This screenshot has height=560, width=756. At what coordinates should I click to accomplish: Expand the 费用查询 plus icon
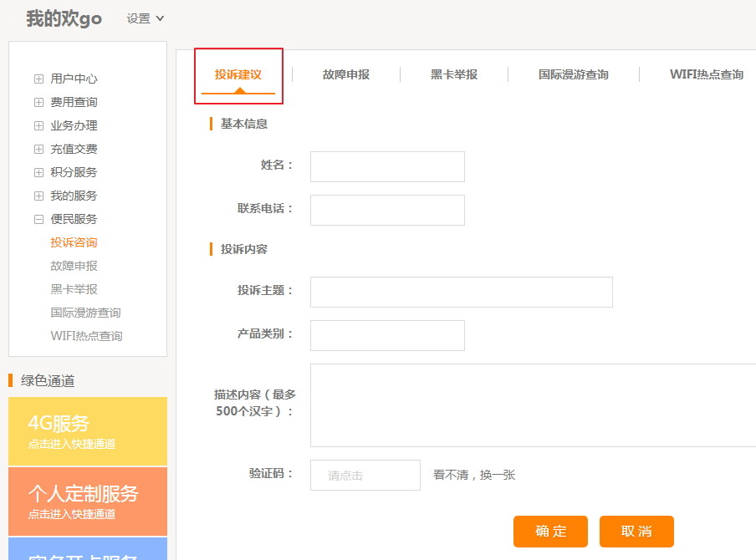[38, 102]
